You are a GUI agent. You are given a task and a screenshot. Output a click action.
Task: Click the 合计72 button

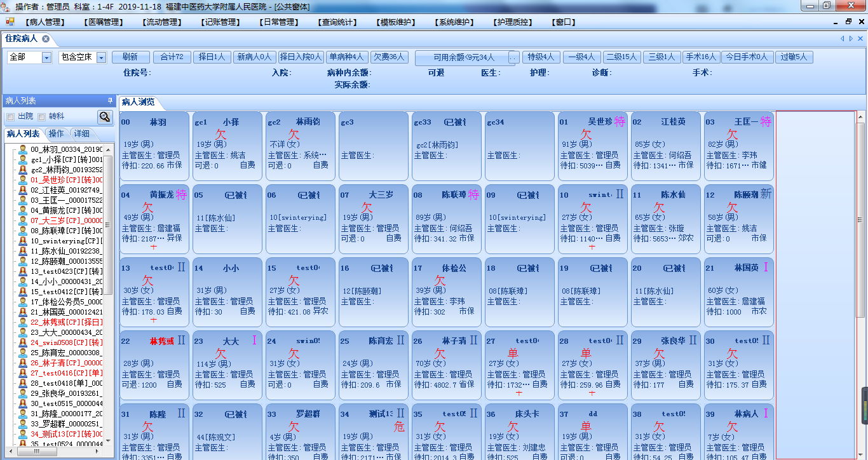click(x=172, y=57)
